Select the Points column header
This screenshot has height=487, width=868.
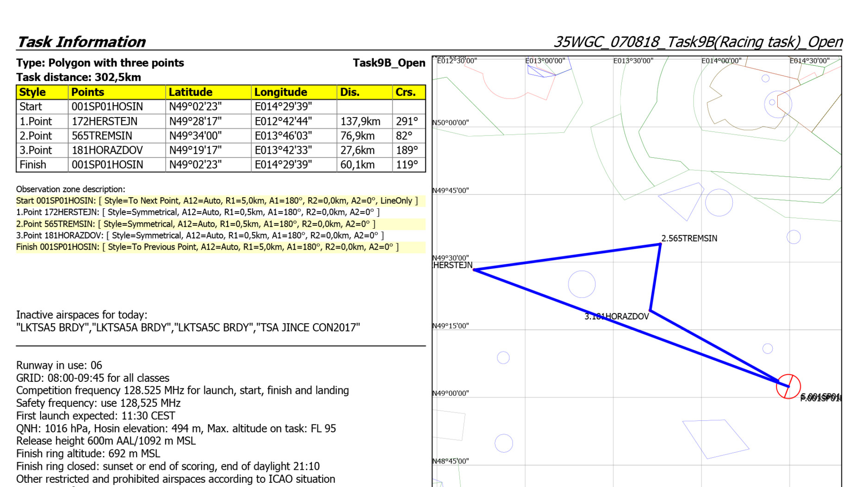pyautogui.click(x=87, y=92)
